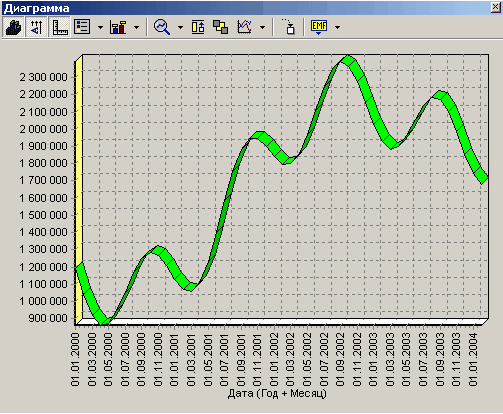
Task: Expand the bar labels dropdown arrow
Action: (136, 27)
